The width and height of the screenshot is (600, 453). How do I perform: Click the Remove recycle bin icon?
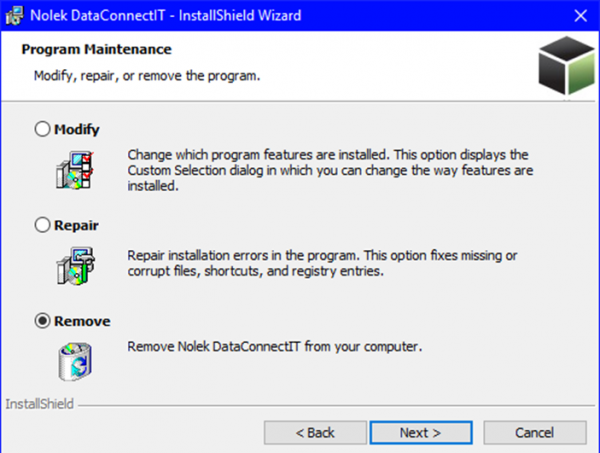(x=75, y=361)
